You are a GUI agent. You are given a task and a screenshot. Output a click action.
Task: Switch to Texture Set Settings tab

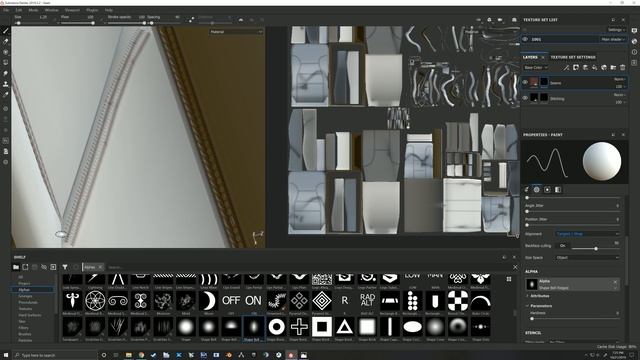coord(573,57)
